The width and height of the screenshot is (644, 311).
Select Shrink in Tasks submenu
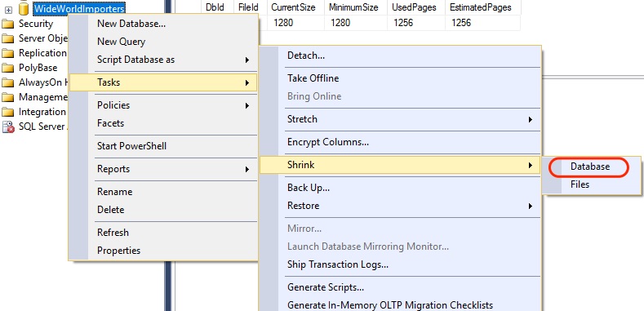400,165
